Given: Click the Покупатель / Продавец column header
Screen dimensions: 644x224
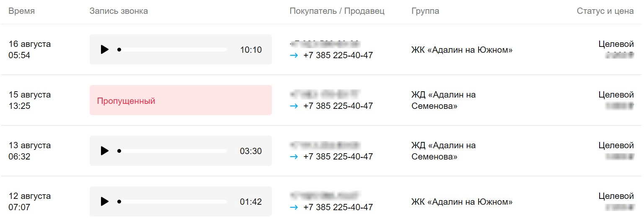Looking at the screenshot, I should (337, 11).
